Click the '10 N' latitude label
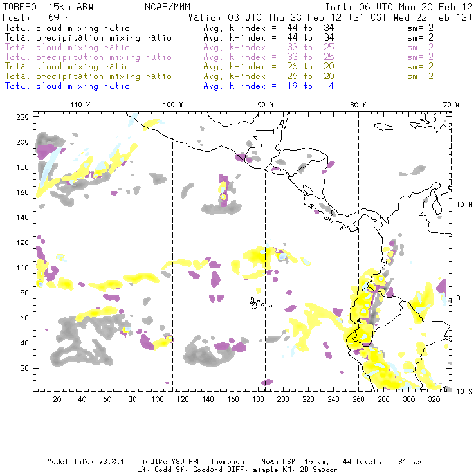 [x=464, y=205]
